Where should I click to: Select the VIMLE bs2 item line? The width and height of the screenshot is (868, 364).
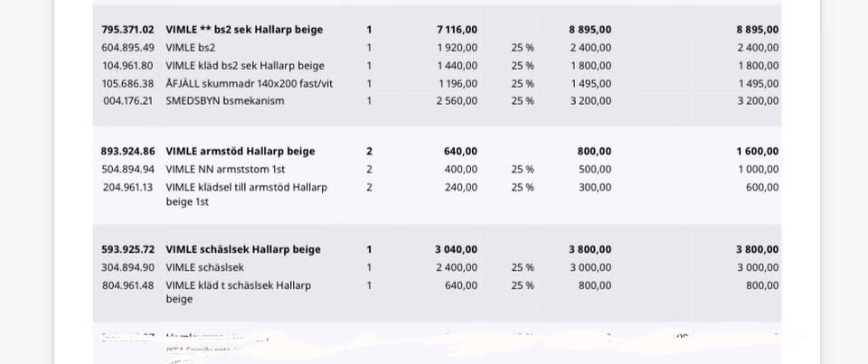click(x=437, y=48)
